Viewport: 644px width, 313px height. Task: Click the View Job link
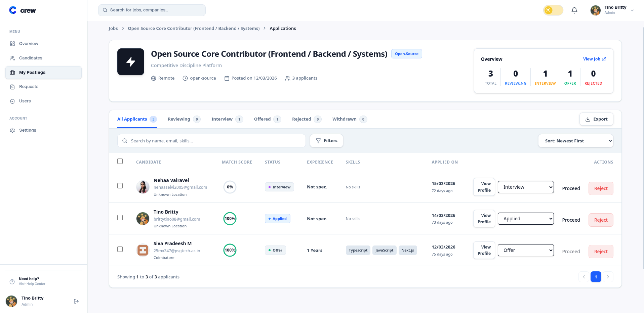595,59
